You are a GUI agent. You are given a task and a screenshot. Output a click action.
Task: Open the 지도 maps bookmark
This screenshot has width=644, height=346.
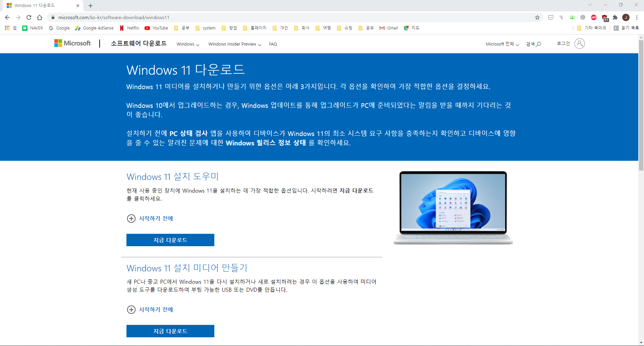click(x=412, y=28)
